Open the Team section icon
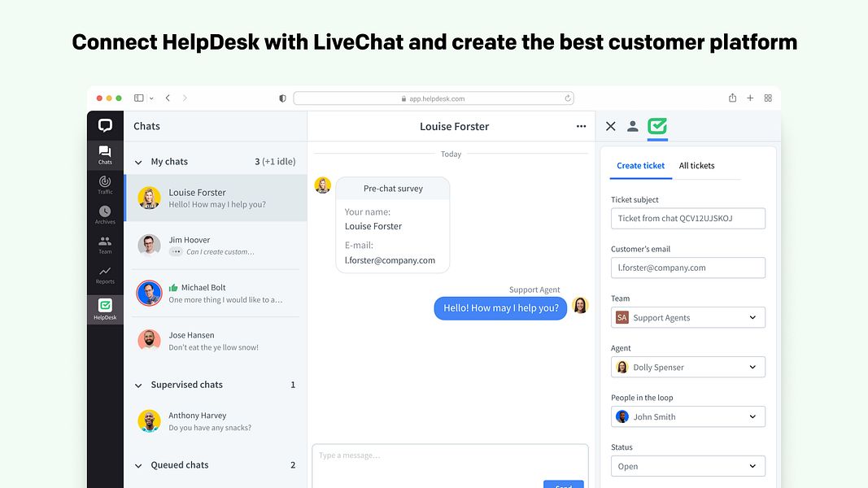This screenshot has height=488, width=868. point(105,245)
